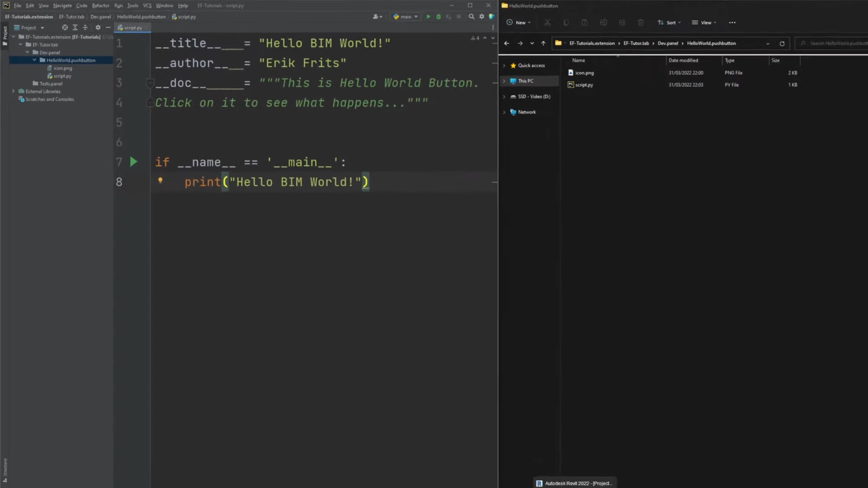Open the Refactor menu
Image resolution: width=868 pixels, height=488 pixels.
[x=101, y=6]
